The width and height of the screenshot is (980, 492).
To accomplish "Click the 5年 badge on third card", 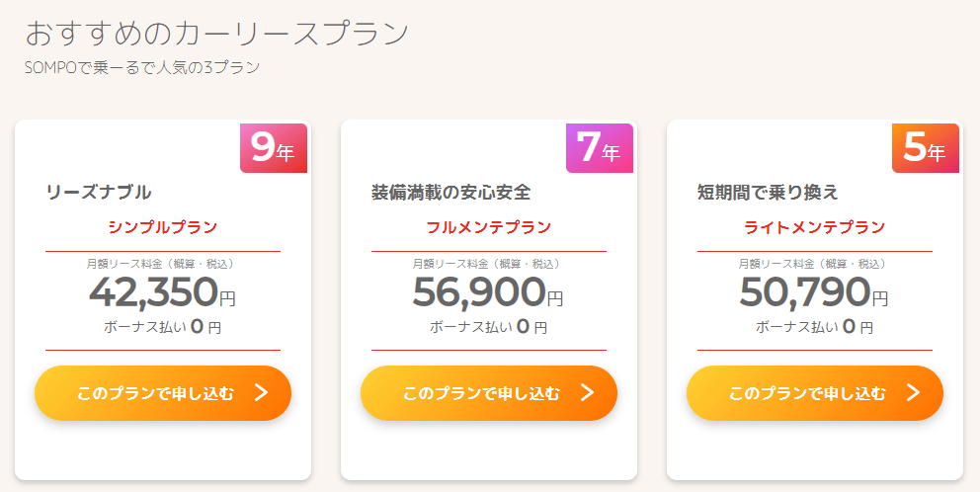I will point(925,148).
